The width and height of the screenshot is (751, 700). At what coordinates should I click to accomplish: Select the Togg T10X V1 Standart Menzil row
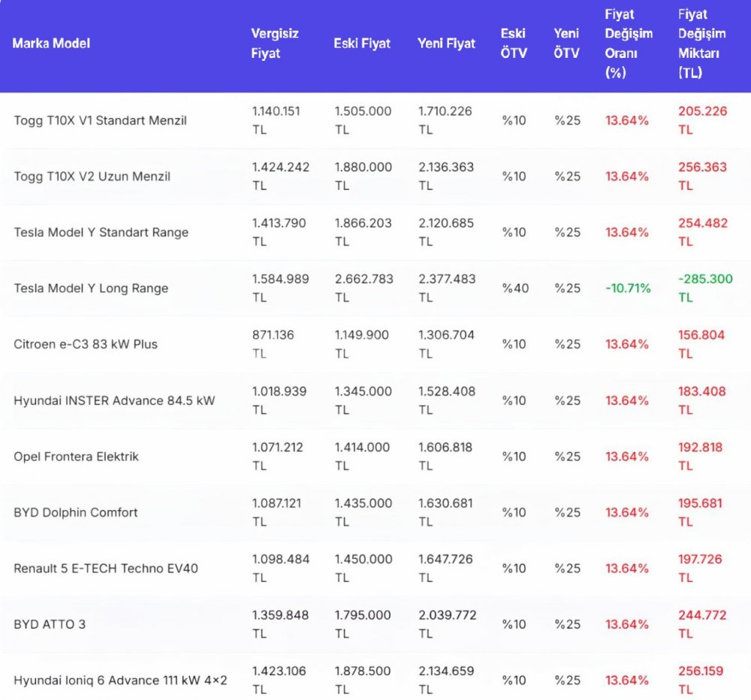100,120
